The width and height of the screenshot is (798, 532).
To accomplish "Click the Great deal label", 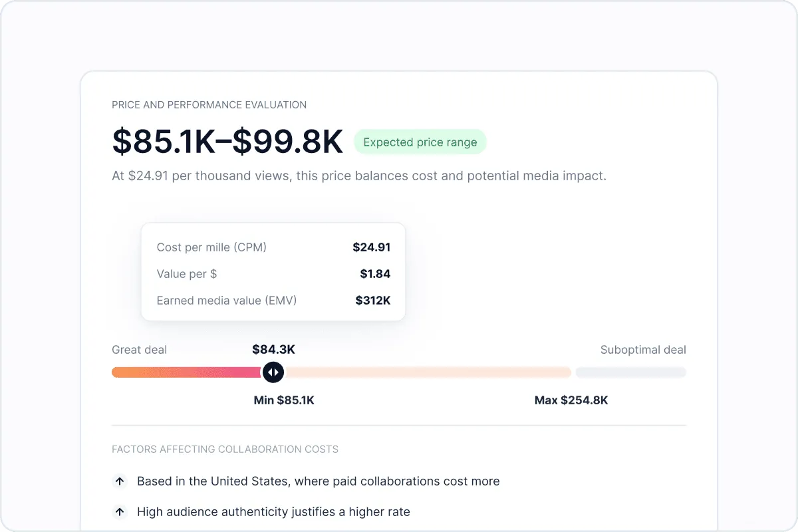I will 140,350.
